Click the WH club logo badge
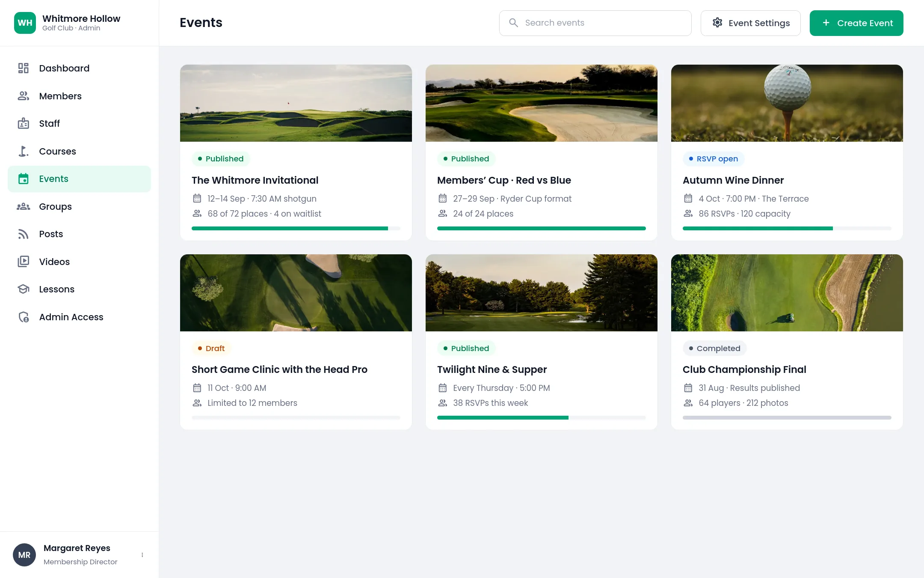 (x=25, y=23)
